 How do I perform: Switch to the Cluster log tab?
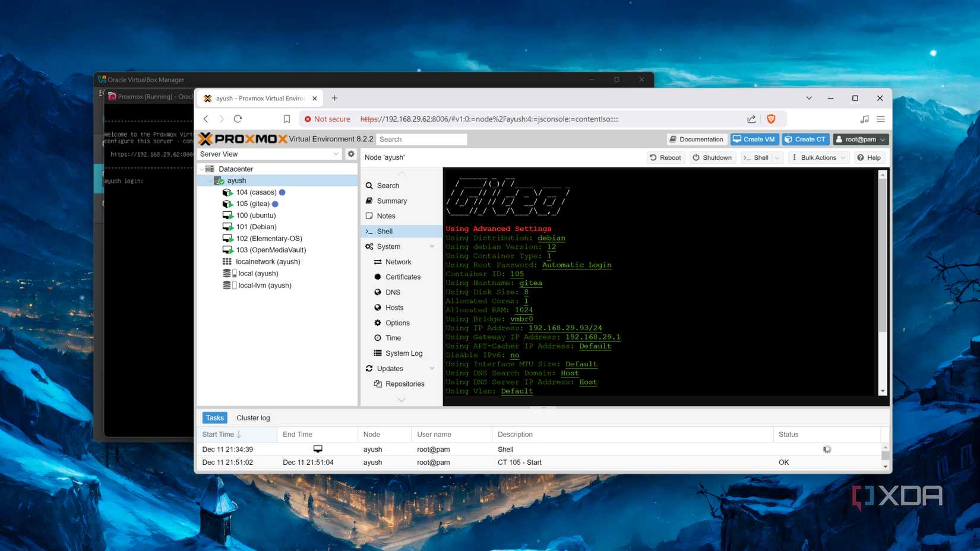coord(253,417)
